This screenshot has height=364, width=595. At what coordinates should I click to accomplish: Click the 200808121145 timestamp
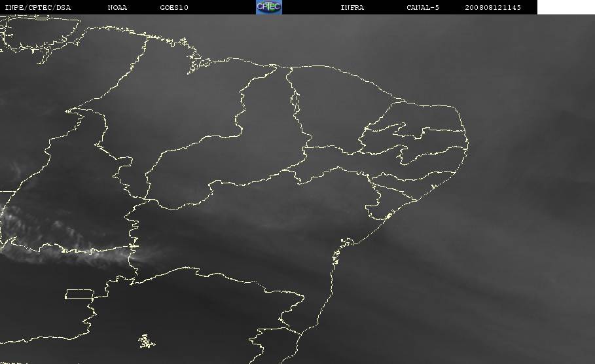pyautogui.click(x=493, y=8)
